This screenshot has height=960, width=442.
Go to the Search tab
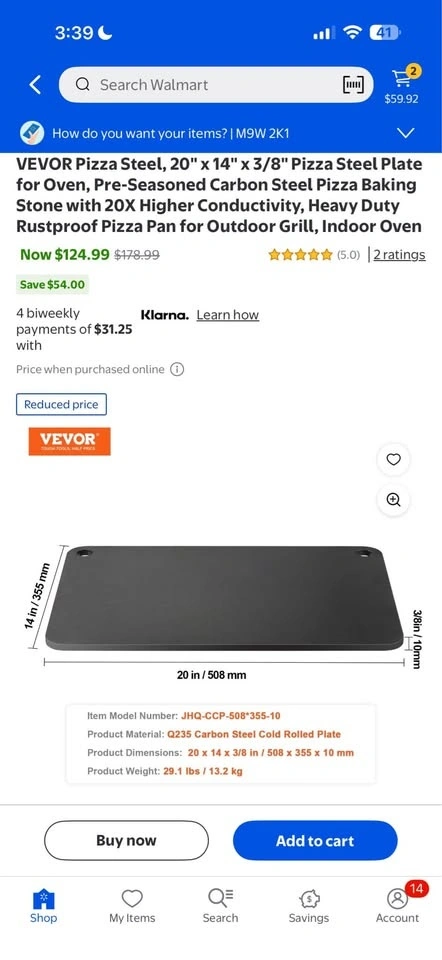220,906
